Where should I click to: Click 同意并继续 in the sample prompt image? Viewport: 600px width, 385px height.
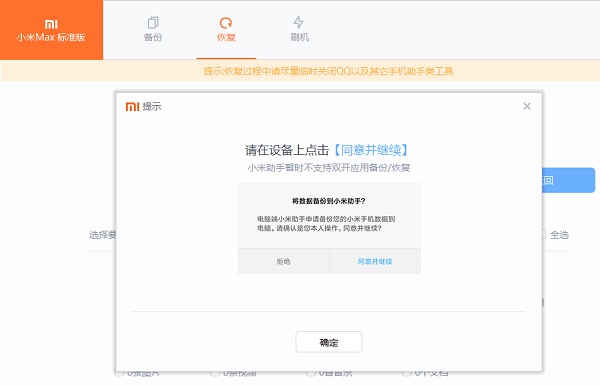(x=375, y=261)
